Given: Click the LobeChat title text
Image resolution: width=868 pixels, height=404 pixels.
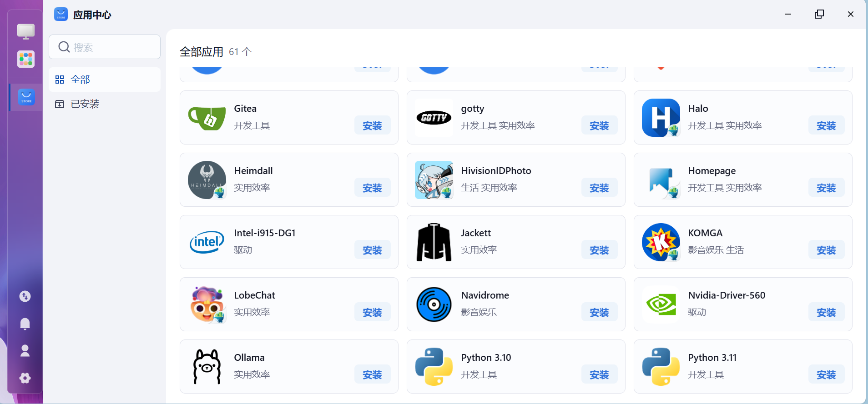Looking at the screenshot, I should point(254,295).
